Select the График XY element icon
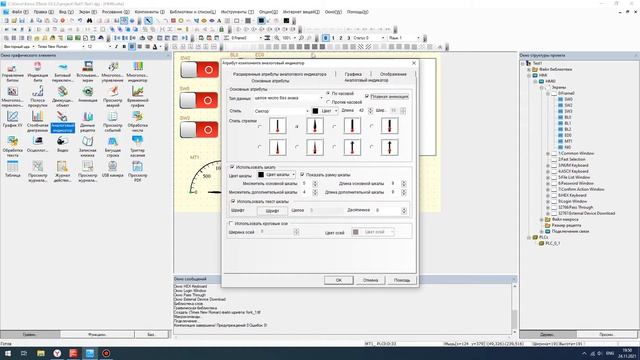 click(x=12, y=119)
